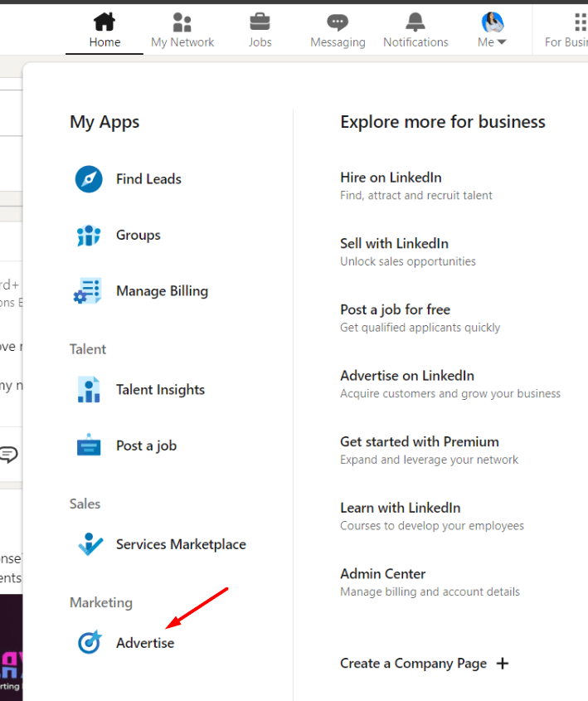The image size is (588, 701).
Task: Select Advertise under Marketing
Action: [145, 643]
